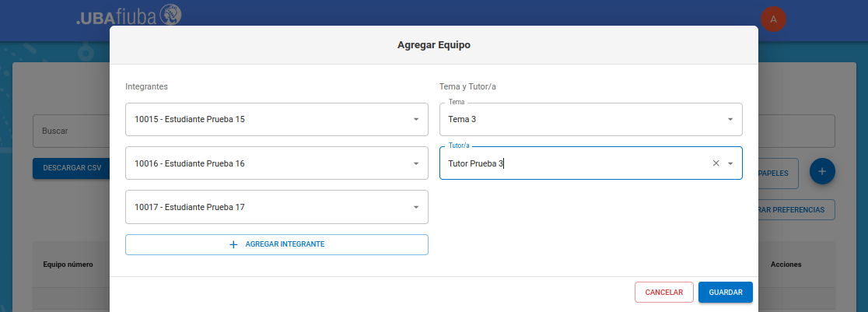868x312 pixels.
Task: Click the round blue plus button
Action: pyautogui.click(x=822, y=171)
